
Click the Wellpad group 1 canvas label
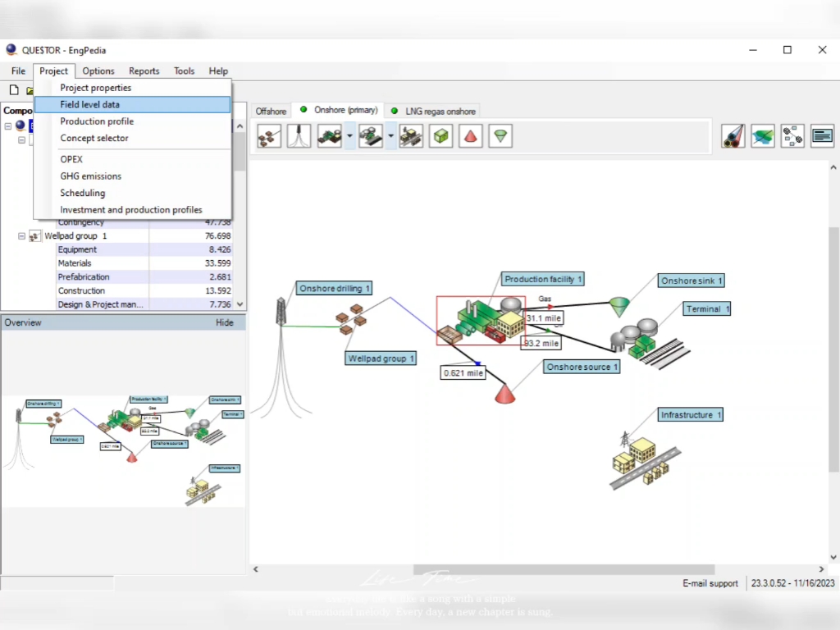coord(381,358)
